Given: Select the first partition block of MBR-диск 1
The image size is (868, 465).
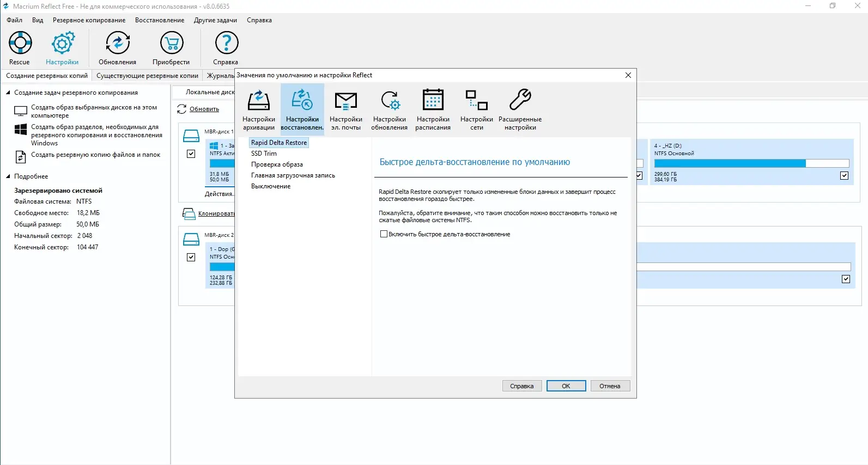Looking at the screenshot, I should (x=220, y=162).
